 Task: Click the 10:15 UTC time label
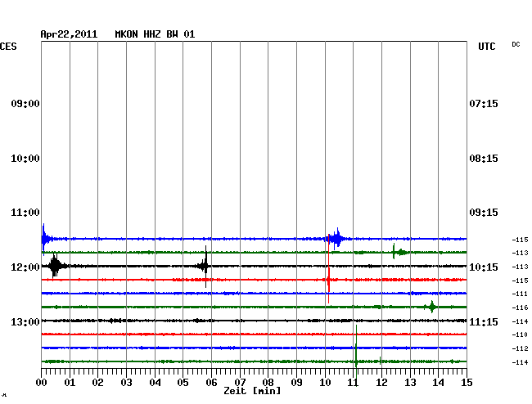point(484,267)
